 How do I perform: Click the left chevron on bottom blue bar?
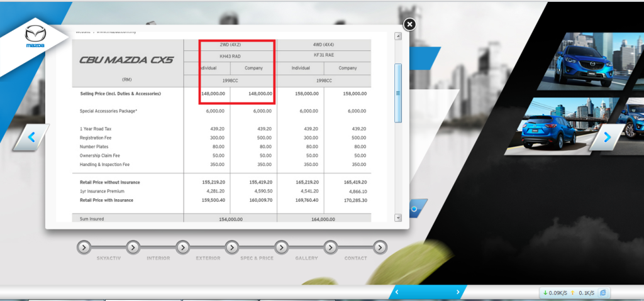click(x=397, y=292)
